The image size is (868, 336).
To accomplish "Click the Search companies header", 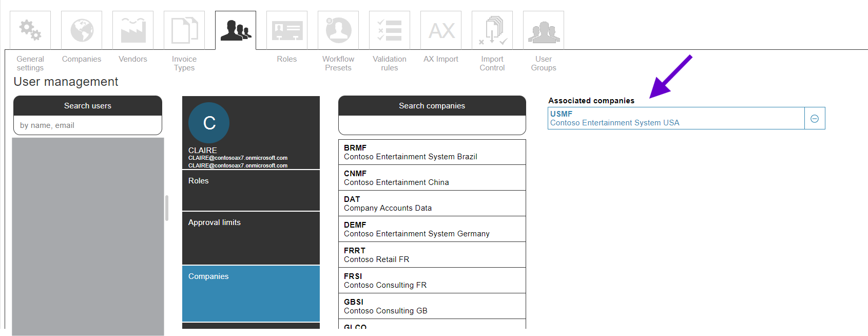I will pyautogui.click(x=432, y=106).
